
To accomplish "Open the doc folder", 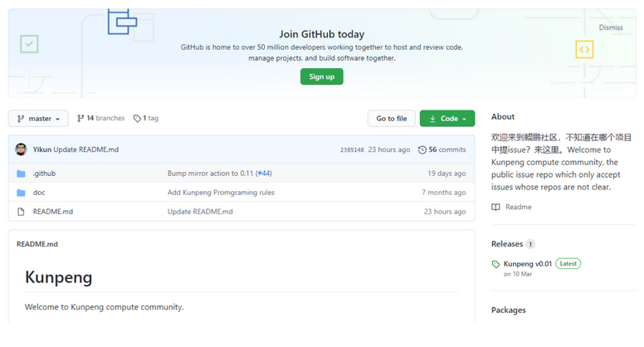I will pyautogui.click(x=39, y=193).
